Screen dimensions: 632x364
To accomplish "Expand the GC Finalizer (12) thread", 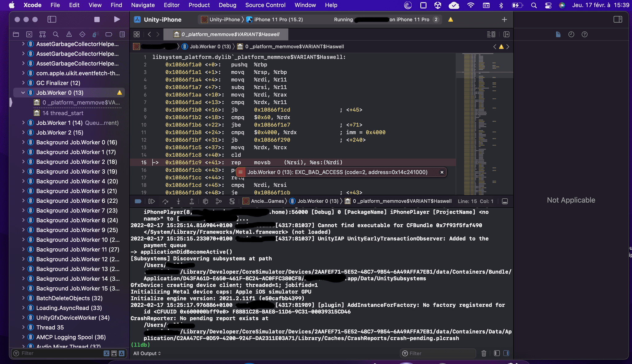I will tap(23, 83).
